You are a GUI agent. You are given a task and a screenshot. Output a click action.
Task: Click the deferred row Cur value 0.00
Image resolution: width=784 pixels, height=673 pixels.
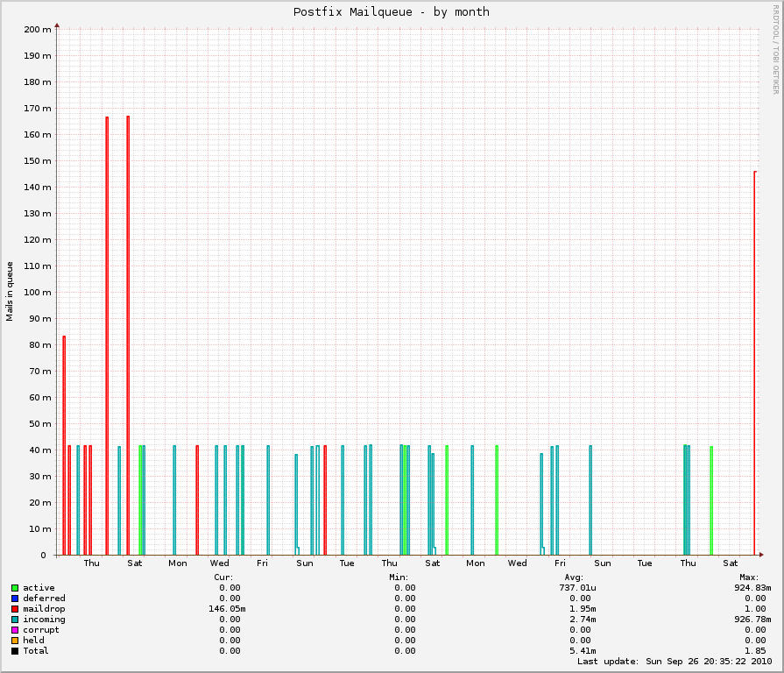(x=230, y=599)
